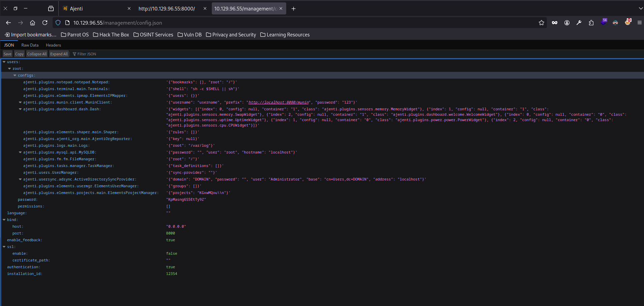Open the extensions puzzle icon
The height and width of the screenshot is (306, 644).
(x=591, y=23)
